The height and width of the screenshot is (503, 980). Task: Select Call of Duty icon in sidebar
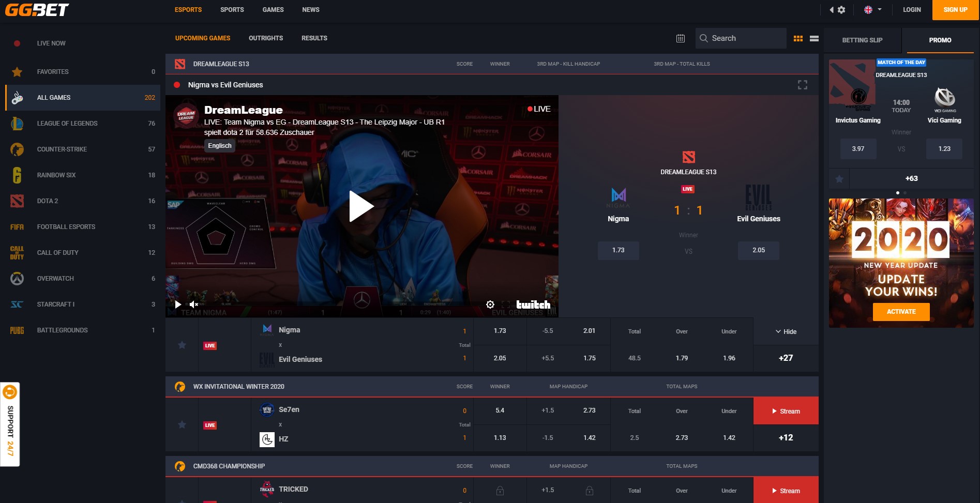(x=17, y=253)
